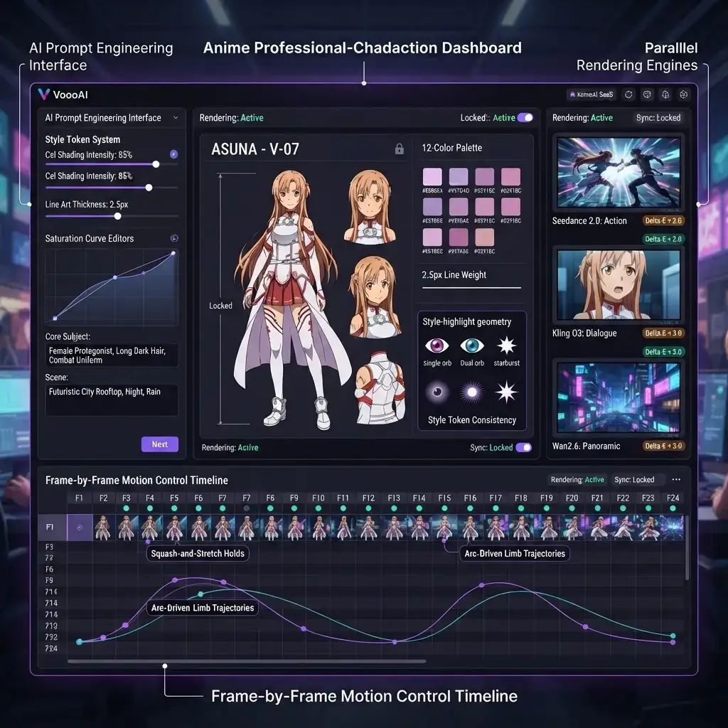Click the timeline horizontal scrollbar
Image resolution: width=728 pixels, height=728 pixels.
point(247,661)
